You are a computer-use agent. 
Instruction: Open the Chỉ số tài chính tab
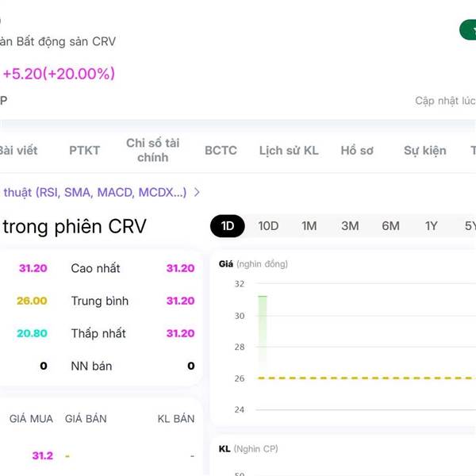click(x=153, y=150)
